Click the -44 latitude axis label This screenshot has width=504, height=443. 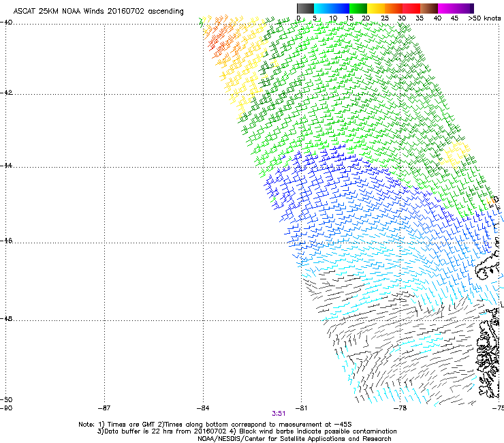pos(6,166)
